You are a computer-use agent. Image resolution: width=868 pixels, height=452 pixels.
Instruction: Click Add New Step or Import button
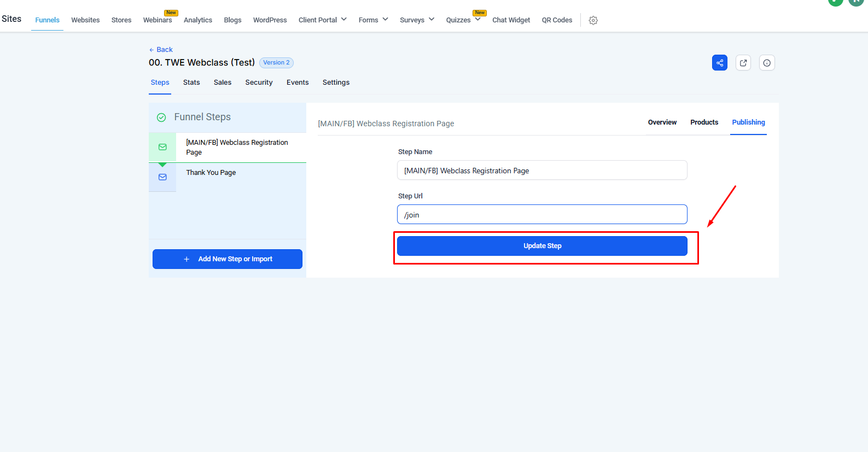(228, 259)
